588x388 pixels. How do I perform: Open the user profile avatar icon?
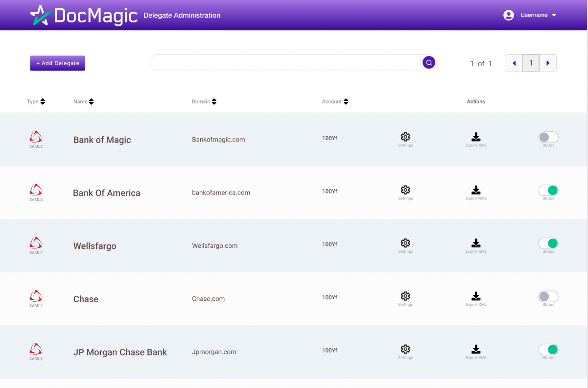click(x=509, y=15)
